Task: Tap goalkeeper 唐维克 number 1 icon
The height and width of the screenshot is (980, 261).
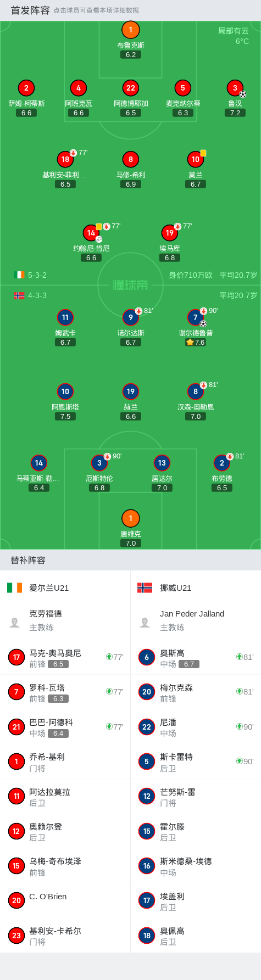Action: coord(130,518)
